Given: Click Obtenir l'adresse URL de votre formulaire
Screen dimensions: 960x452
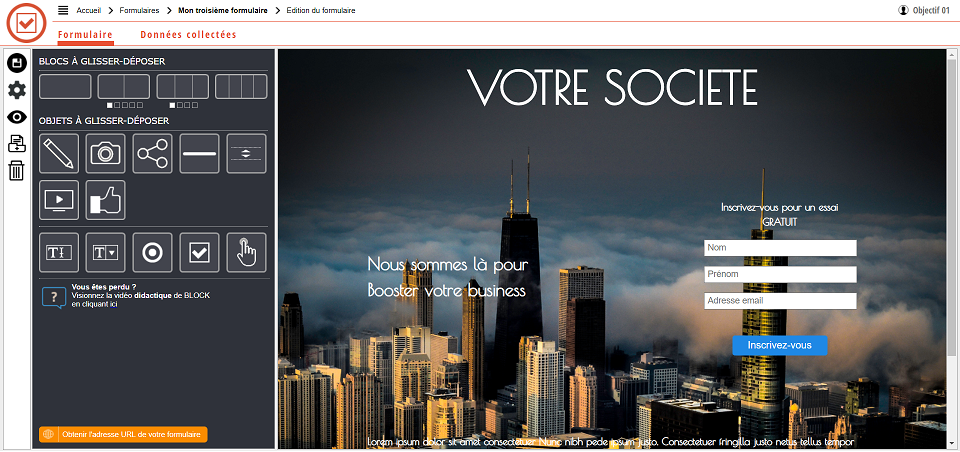Looking at the screenshot, I should tap(123, 434).
